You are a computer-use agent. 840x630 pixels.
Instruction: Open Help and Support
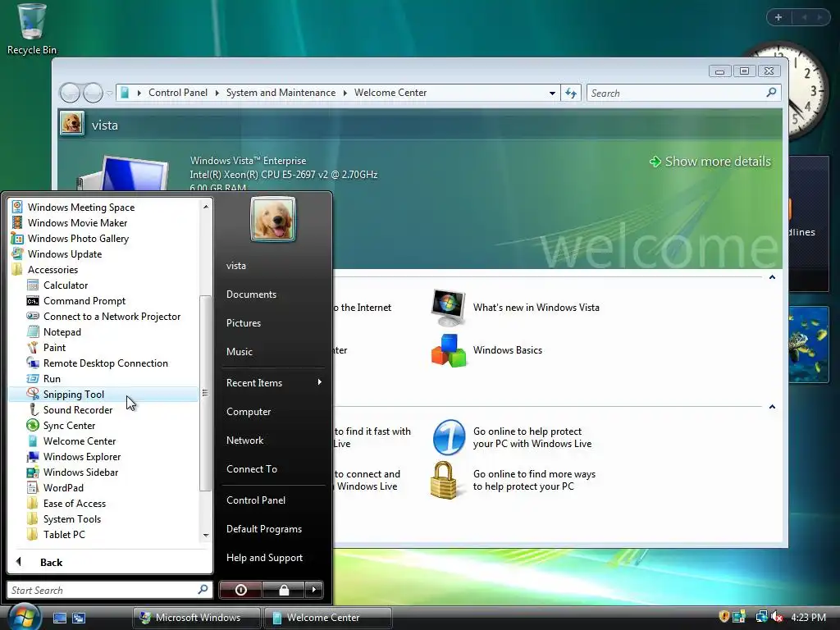(264, 558)
